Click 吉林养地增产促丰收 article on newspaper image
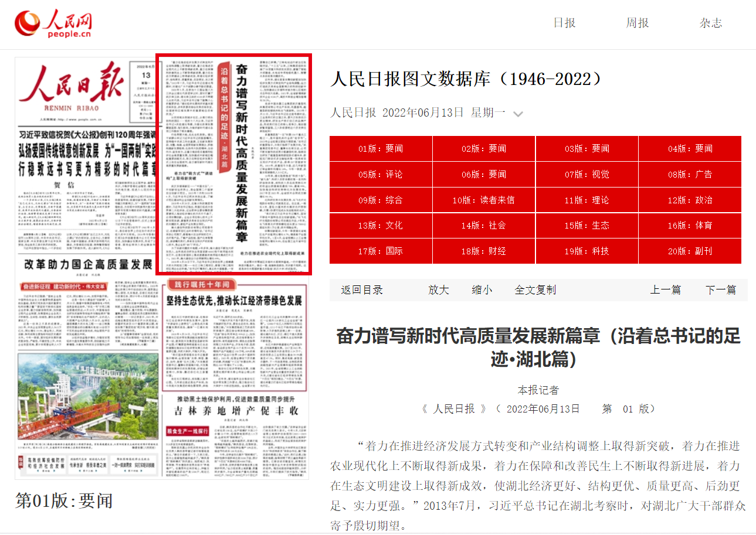This screenshot has height=535, width=756. tap(233, 410)
